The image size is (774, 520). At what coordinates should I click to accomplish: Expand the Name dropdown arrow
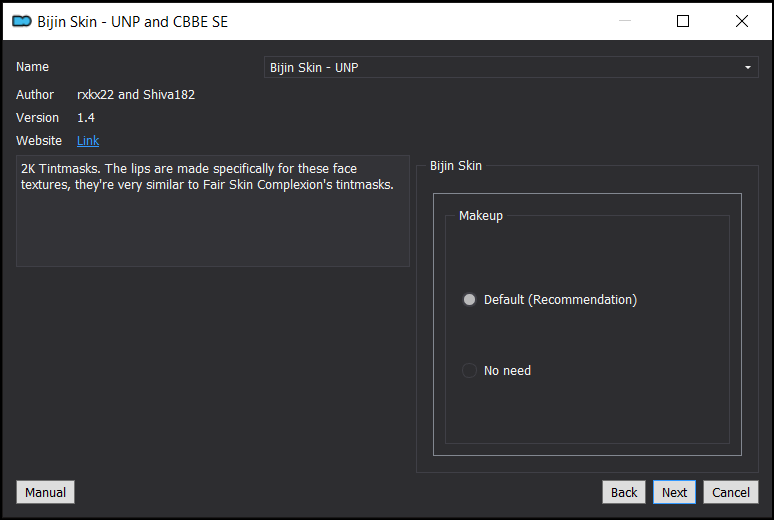coord(748,67)
